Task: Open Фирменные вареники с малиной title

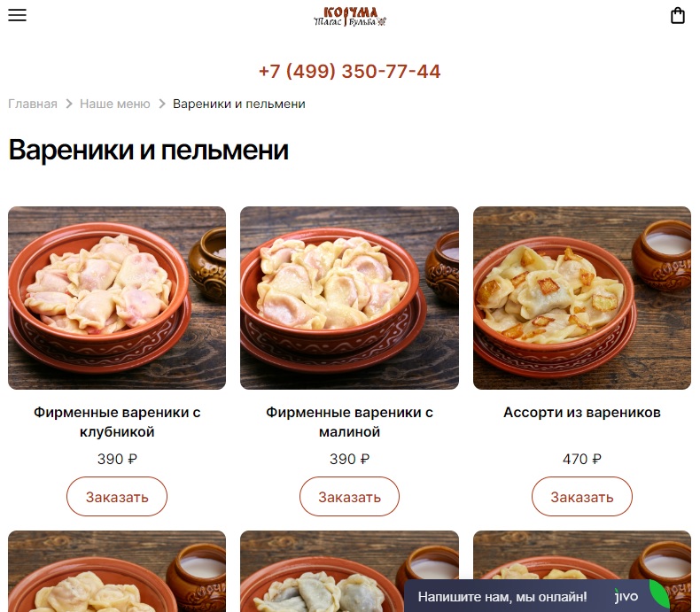Action: click(349, 422)
